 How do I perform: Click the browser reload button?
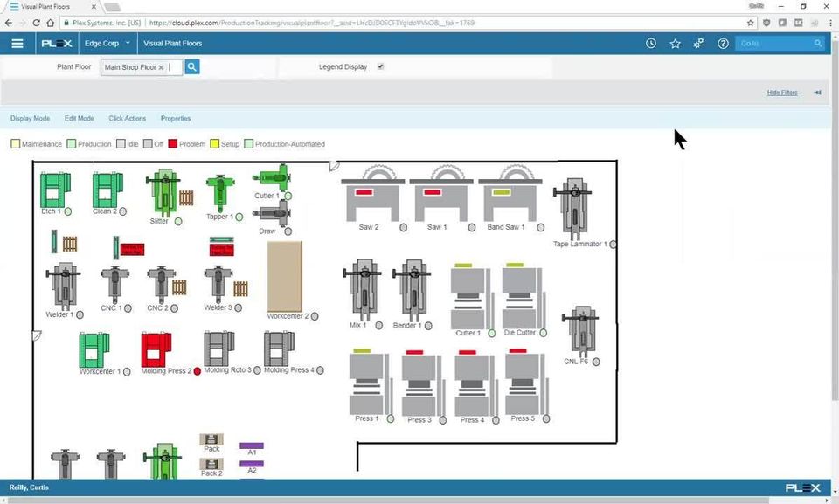click(x=37, y=23)
